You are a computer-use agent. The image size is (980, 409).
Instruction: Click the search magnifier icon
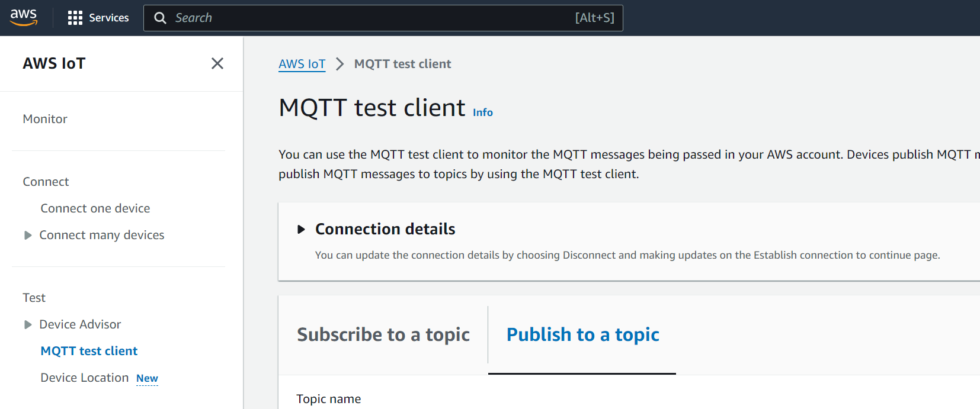160,18
